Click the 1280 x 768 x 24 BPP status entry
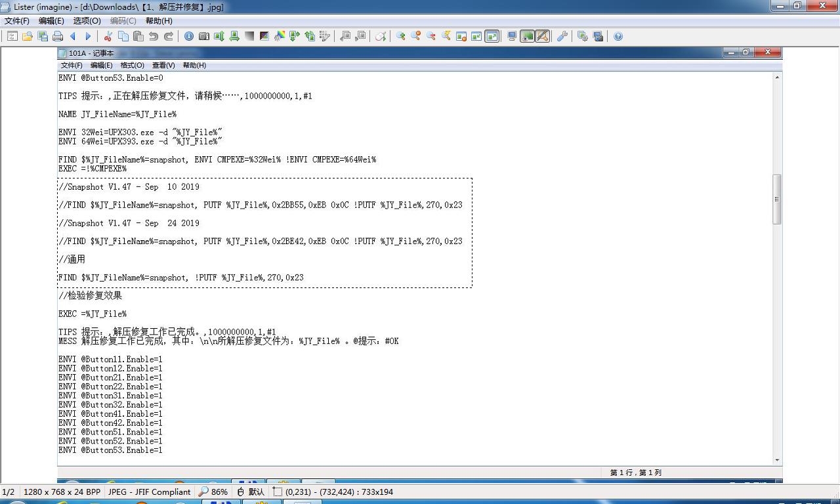840x504 pixels. tap(62, 492)
